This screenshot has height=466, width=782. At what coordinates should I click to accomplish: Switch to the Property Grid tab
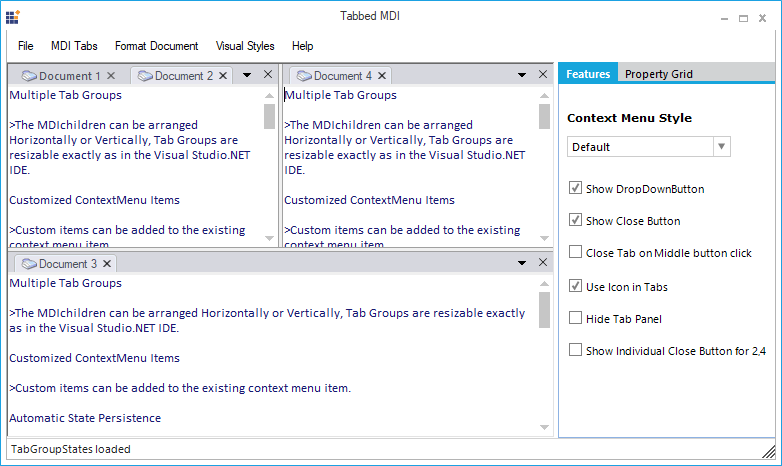pos(658,74)
